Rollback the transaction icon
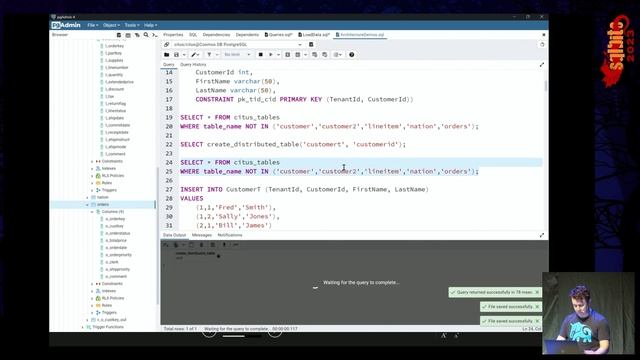Image resolution: width=640 pixels, height=360 pixels. point(324,55)
